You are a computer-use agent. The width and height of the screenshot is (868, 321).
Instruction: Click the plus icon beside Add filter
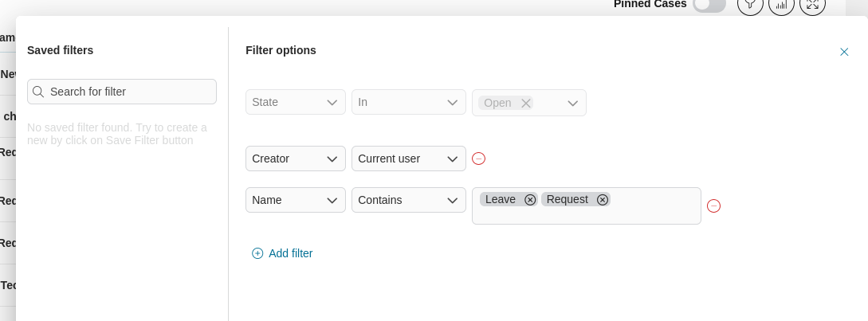pyautogui.click(x=257, y=253)
